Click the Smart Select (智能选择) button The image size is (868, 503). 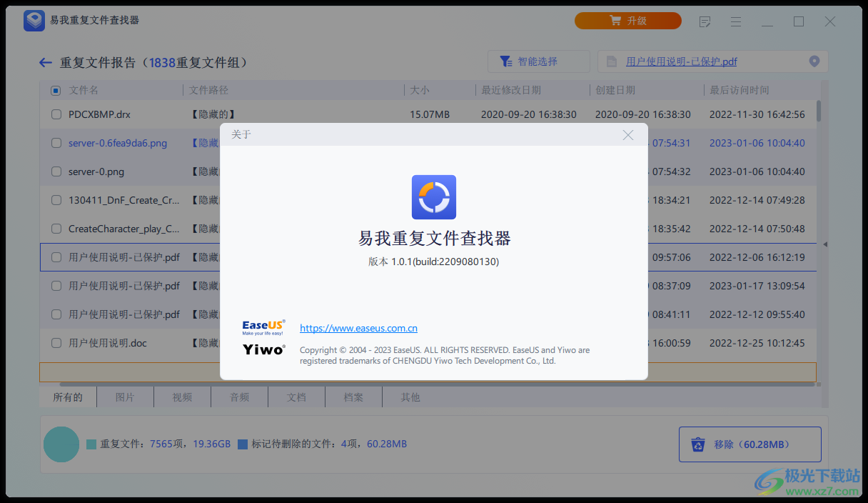[539, 61]
